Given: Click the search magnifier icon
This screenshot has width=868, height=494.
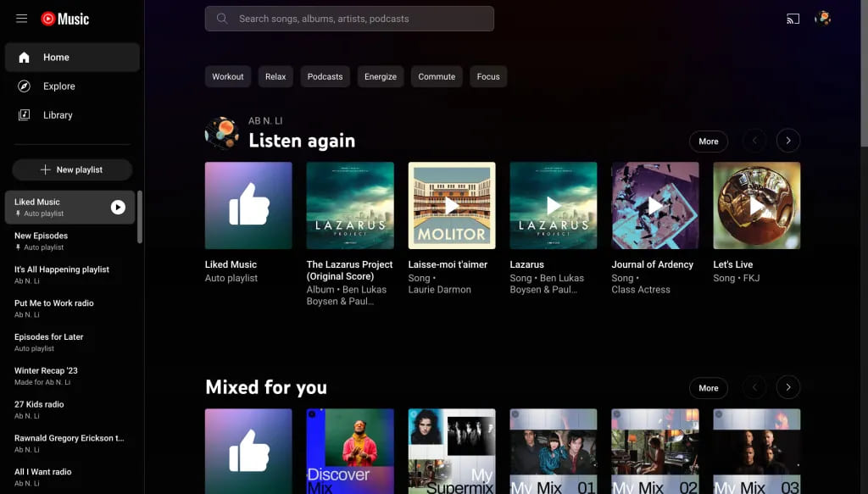Looking at the screenshot, I should 220,18.
